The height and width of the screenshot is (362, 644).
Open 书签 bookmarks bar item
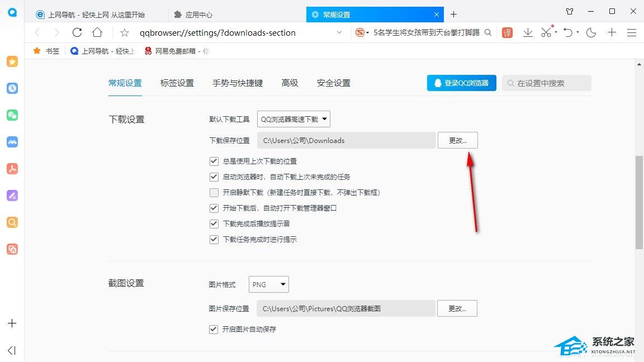(x=46, y=51)
